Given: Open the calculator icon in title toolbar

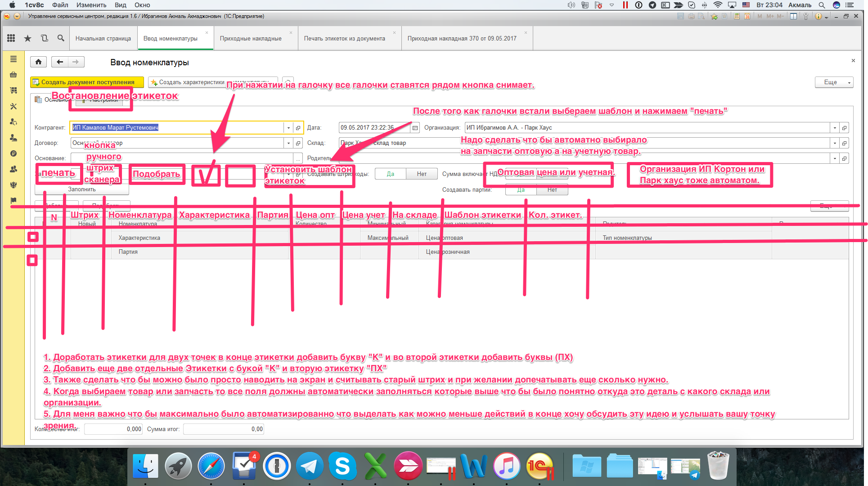Looking at the screenshot, I should click(737, 16).
